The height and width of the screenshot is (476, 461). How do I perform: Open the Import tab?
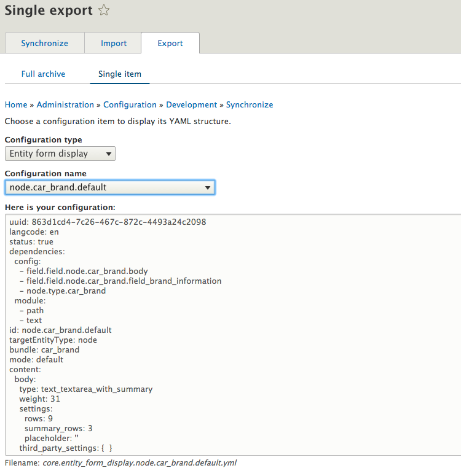tap(114, 43)
